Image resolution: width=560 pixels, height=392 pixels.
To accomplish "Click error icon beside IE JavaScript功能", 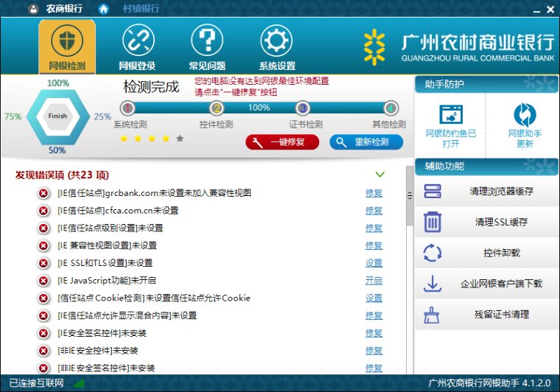I will [x=43, y=281].
